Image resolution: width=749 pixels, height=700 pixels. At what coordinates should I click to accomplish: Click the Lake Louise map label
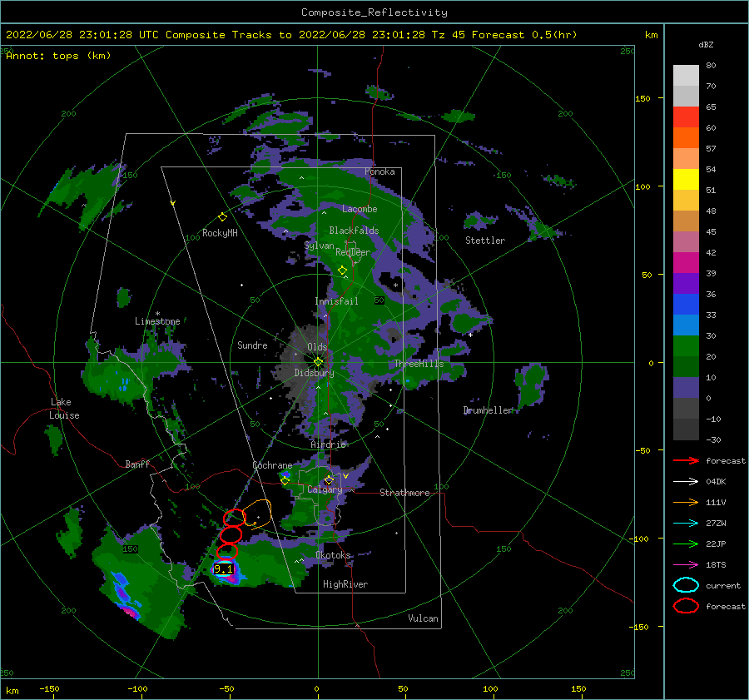pos(64,409)
